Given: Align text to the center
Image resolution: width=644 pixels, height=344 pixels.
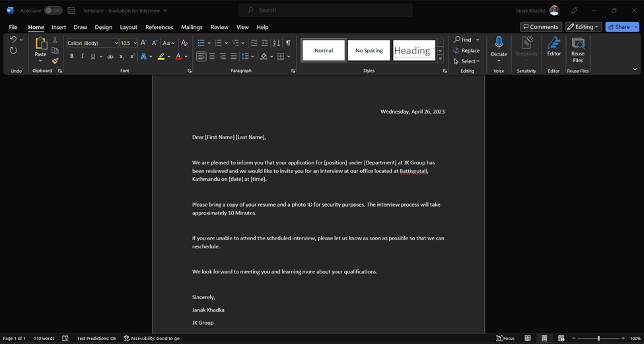Looking at the screenshot, I should pyautogui.click(x=212, y=56).
